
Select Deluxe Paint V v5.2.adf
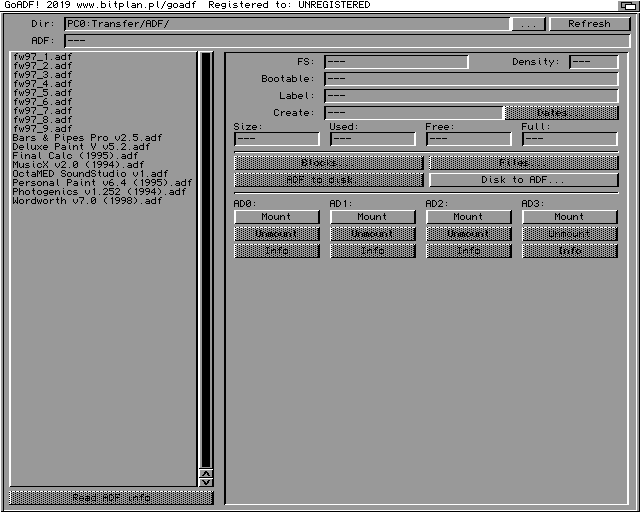[x=103, y=147]
